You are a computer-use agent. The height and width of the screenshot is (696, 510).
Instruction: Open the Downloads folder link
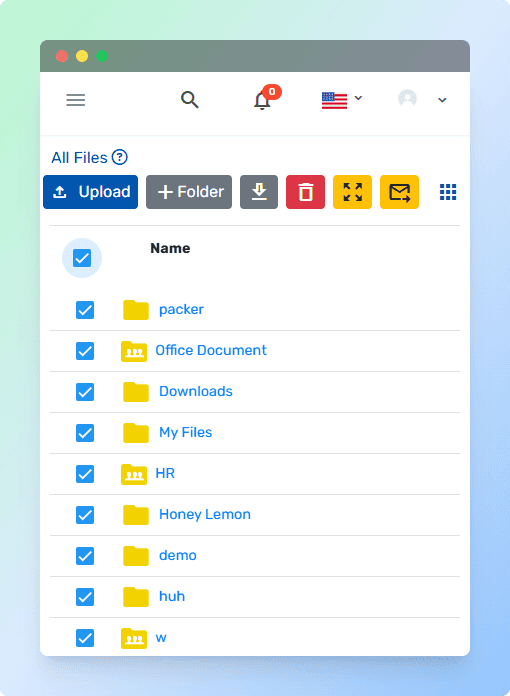(x=196, y=391)
